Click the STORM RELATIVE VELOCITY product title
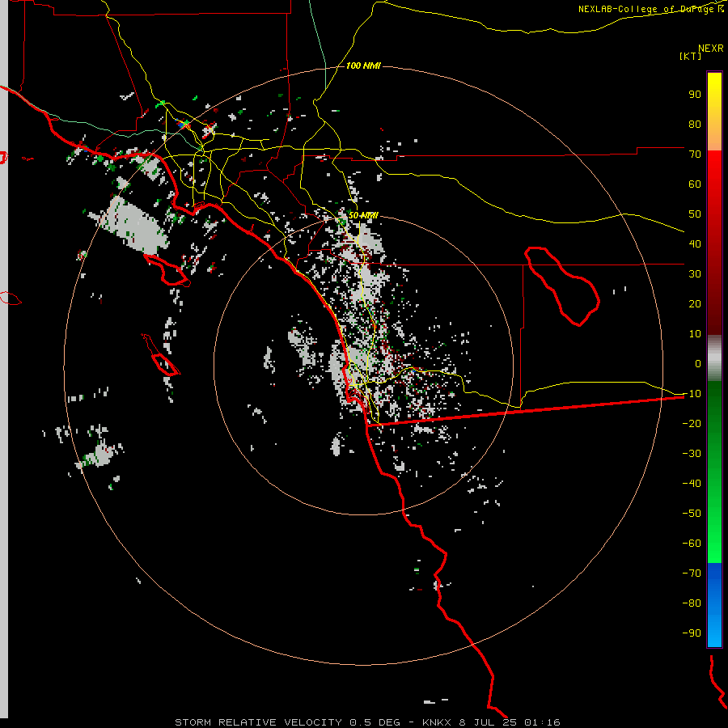Image resolution: width=728 pixels, height=728 pixels. 259,722
